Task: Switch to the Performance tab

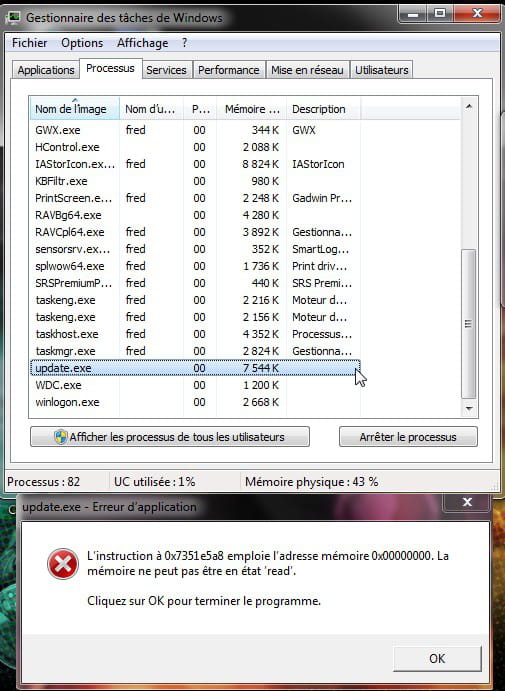Action: click(229, 70)
